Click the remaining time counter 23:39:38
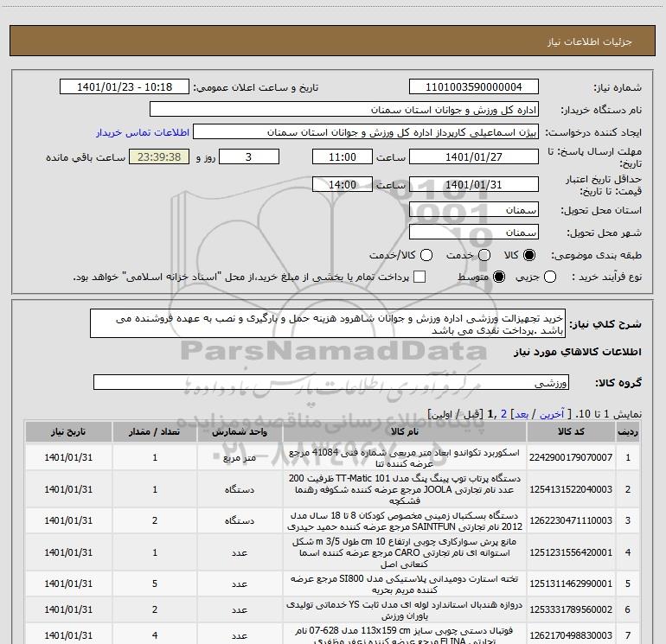Image resolution: width=666 pixels, height=644 pixels. [x=159, y=156]
